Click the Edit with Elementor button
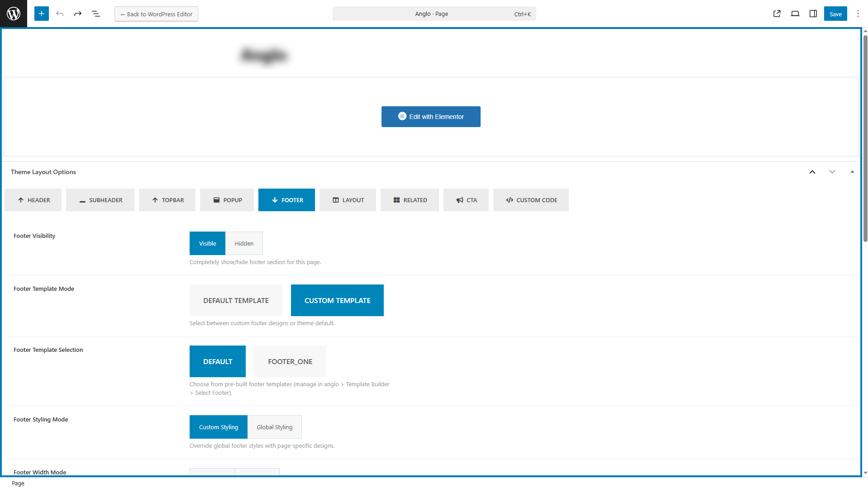The height and width of the screenshot is (488, 868). tap(431, 117)
